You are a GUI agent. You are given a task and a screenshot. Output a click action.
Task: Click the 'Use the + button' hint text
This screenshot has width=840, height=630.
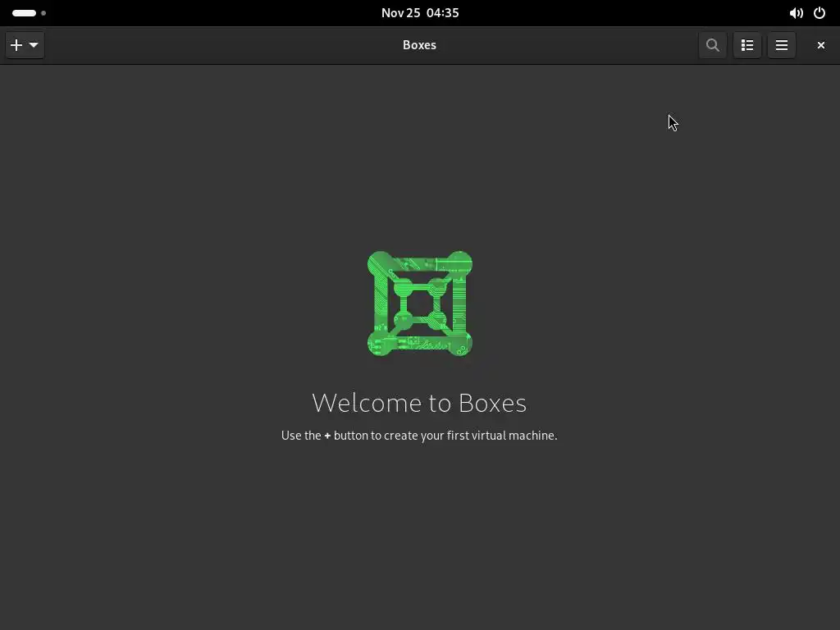[419, 436]
